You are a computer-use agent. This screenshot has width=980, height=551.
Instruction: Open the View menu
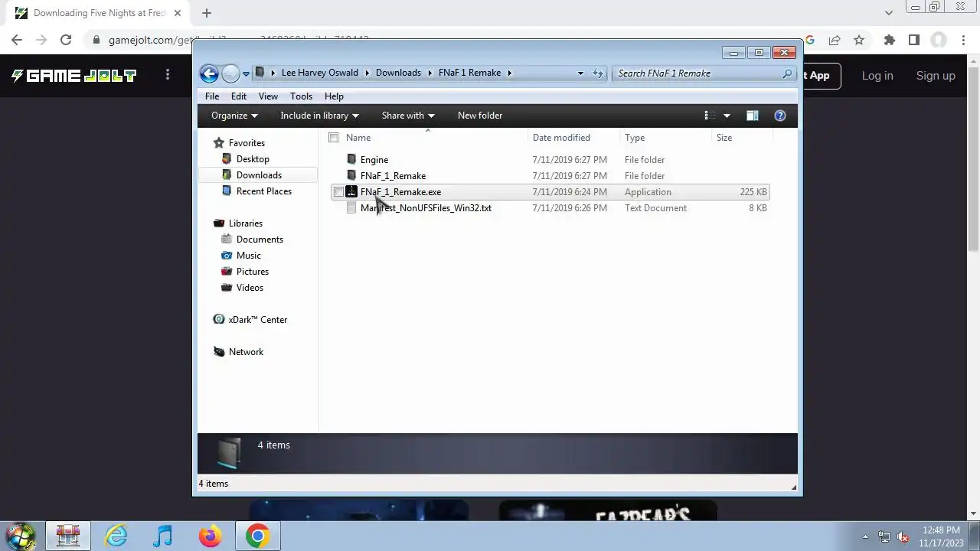pos(268,96)
